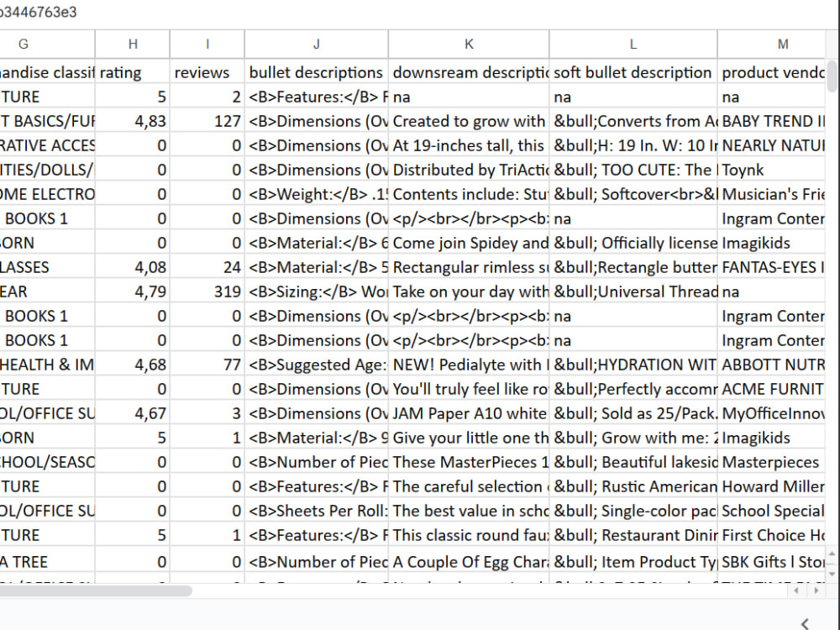Click the 'ABBOTT NUTR' vendor cell
The image size is (840, 630).
click(x=771, y=365)
